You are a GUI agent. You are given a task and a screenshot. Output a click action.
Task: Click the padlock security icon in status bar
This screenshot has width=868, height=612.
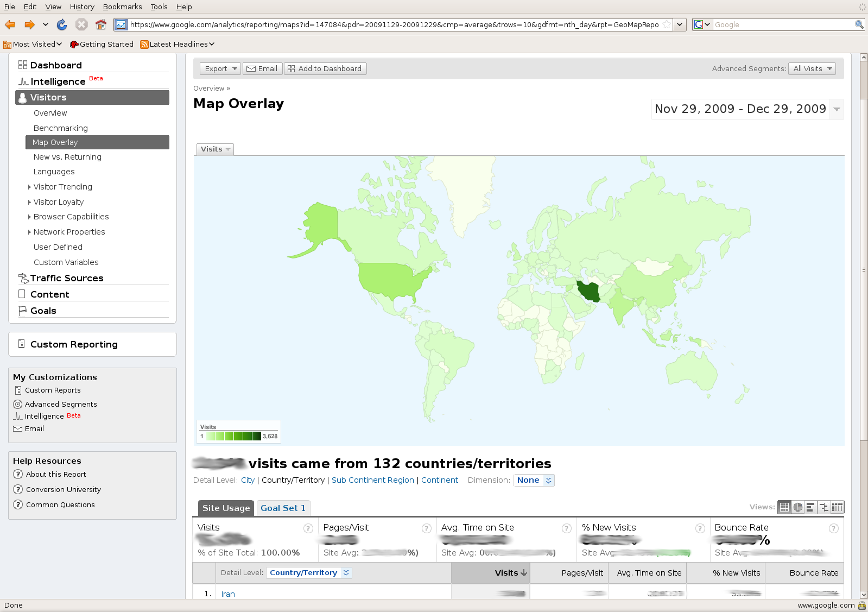point(862,605)
